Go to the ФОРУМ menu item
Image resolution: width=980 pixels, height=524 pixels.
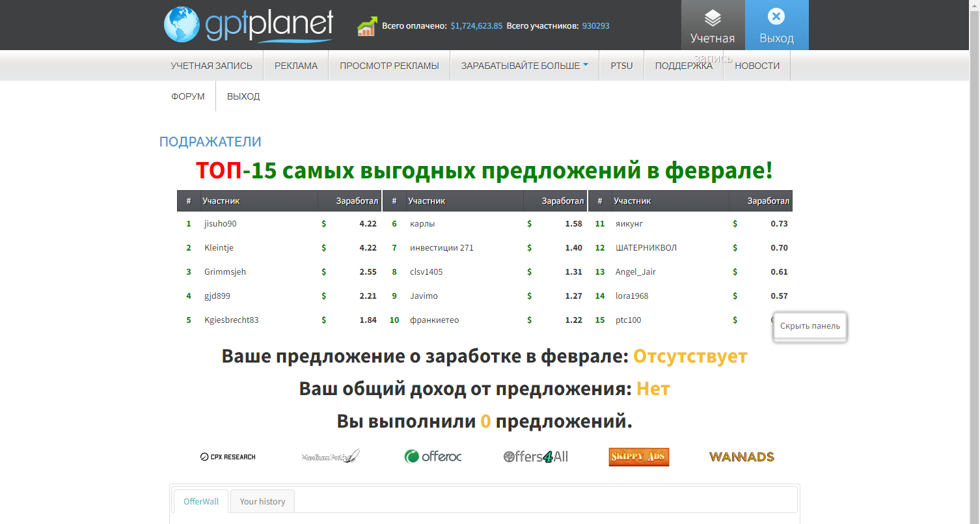[x=188, y=96]
